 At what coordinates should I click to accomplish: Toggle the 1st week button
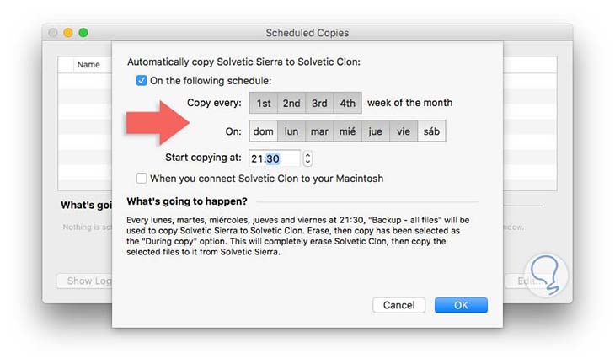(264, 104)
